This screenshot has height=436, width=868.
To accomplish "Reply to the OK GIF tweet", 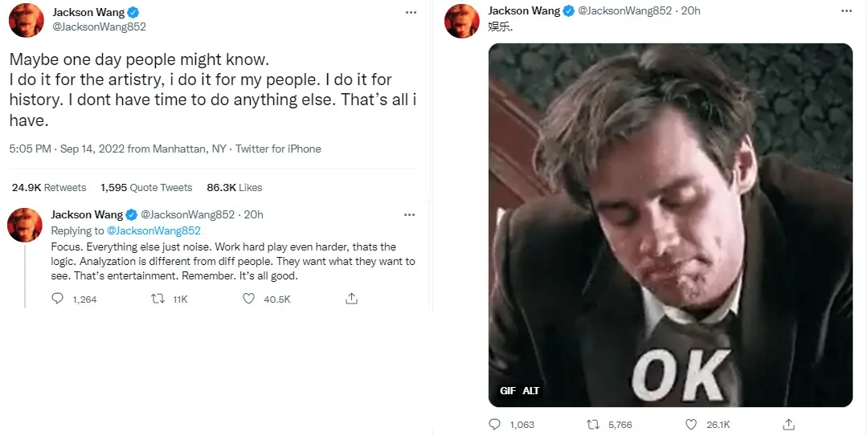I will 494,424.
